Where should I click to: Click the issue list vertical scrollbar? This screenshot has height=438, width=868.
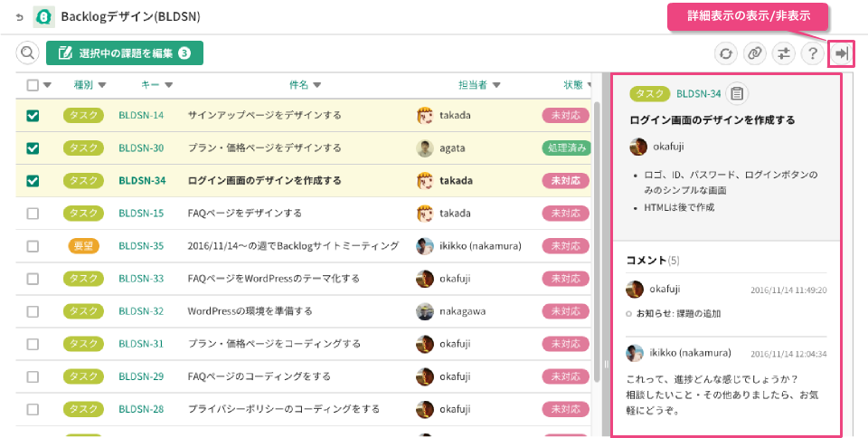tap(598, 243)
